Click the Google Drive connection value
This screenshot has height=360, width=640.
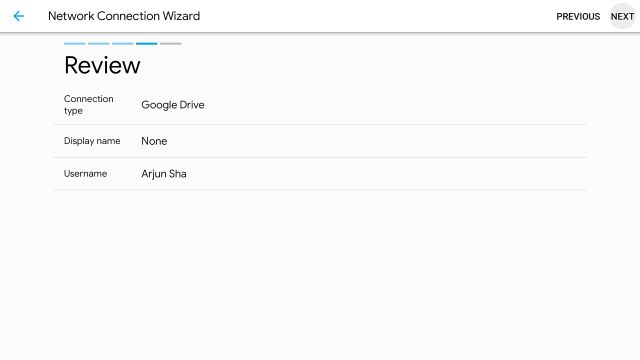[x=173, y=105]
